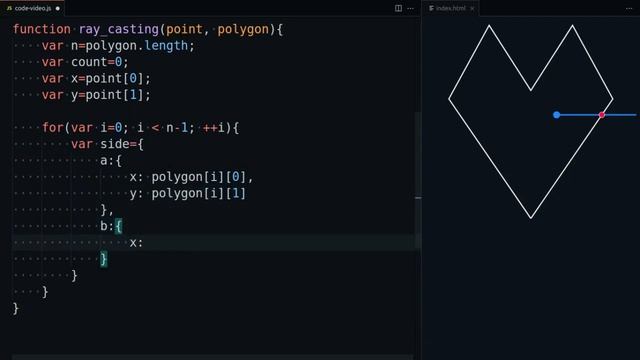Click '++i' in the for loop header

pyautogui.click(x=213, y=128)
